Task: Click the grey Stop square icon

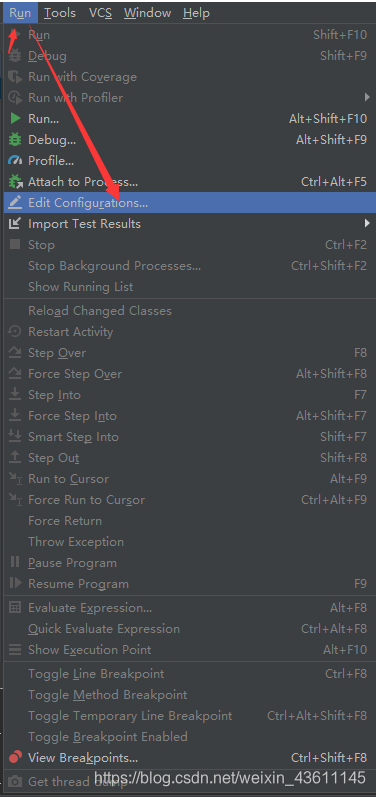Action: coord(15,244)
